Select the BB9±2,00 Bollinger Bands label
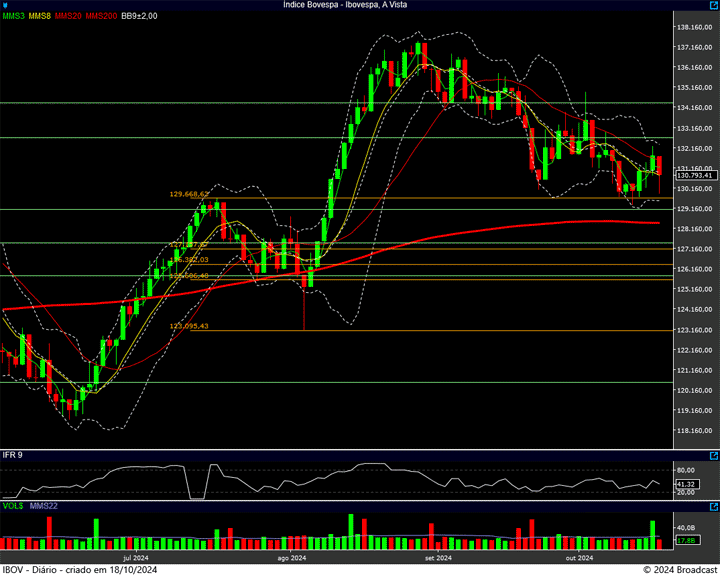 coord(140,16)
